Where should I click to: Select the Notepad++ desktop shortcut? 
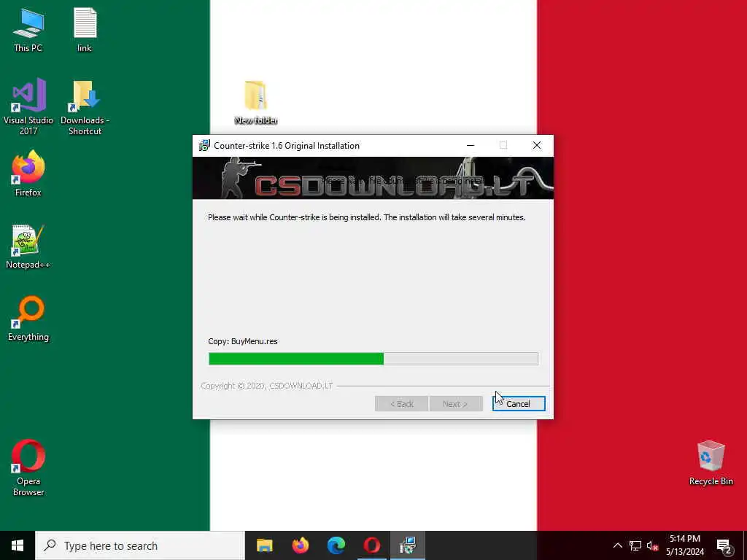pyautogui.click(x=28, y=246)
